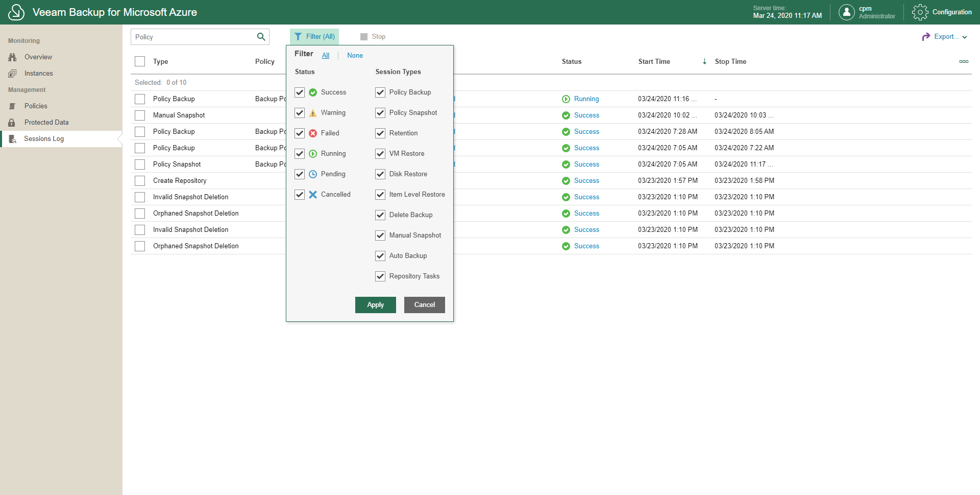This screenshot has height=495, width=980.
Task: Uncheck the Cancelled status checkbox
Action: pyautogui.click(x=300, y=195)
